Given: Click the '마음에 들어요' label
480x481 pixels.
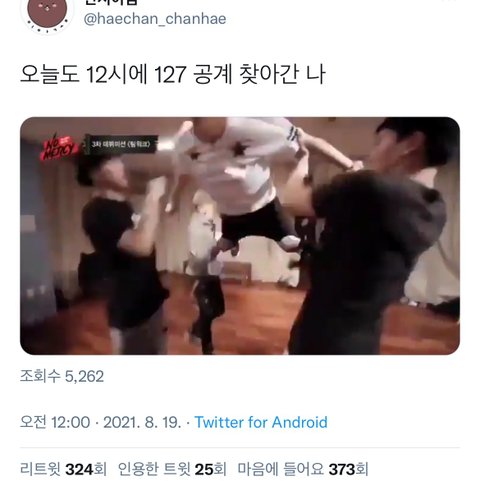Looking at the screenshot, I should click(x=281, y=469).
